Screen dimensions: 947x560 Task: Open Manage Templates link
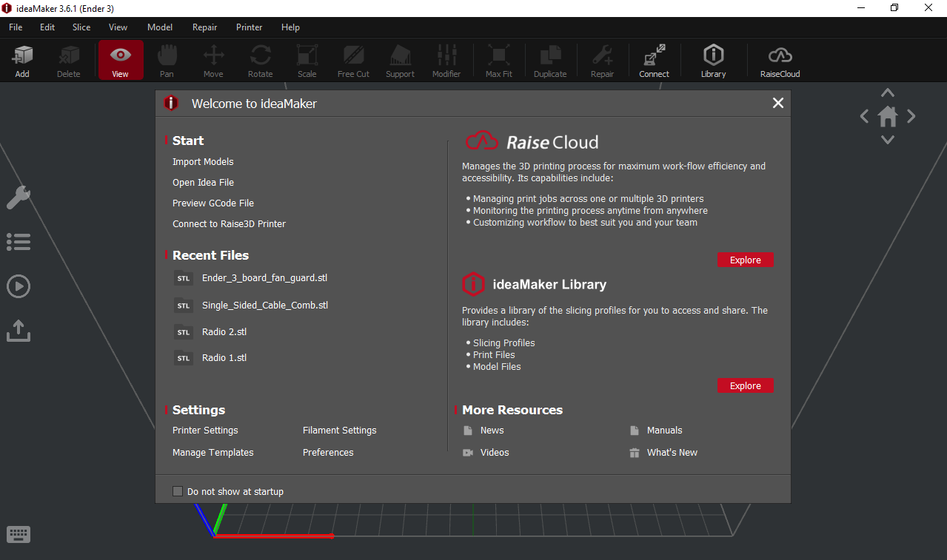click(x=213, y=452)
